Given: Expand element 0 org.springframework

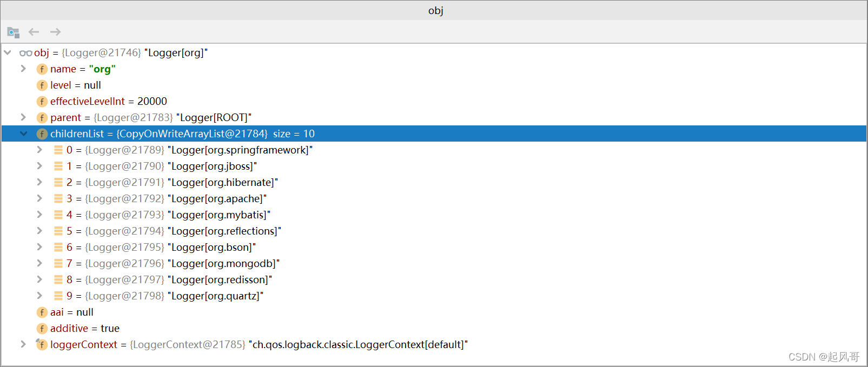Looking at the screenshot, I should pyautogui.click(x=39, y=150).
